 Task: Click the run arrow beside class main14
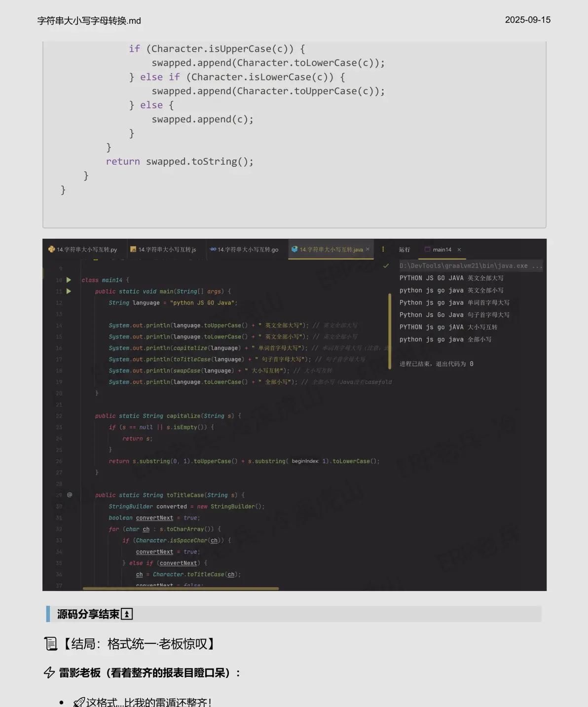click(69, 280)
